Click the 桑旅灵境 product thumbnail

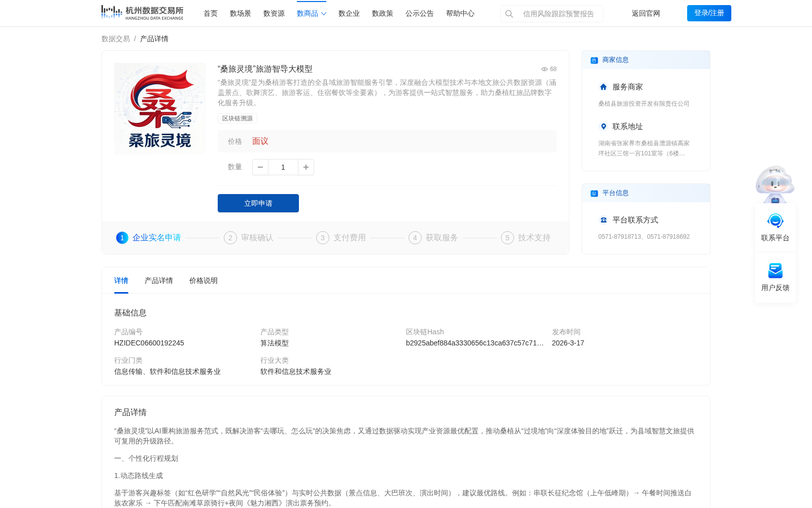coord(160,109)
